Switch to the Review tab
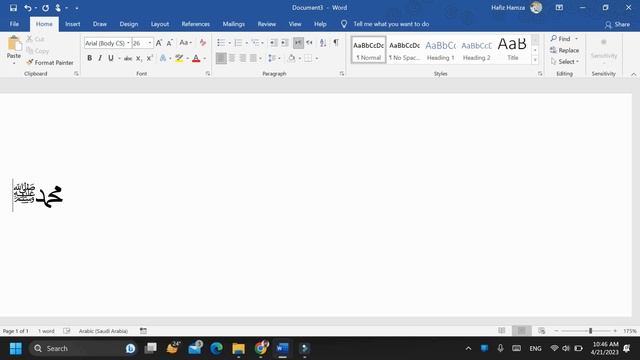 tap(267, 24)
